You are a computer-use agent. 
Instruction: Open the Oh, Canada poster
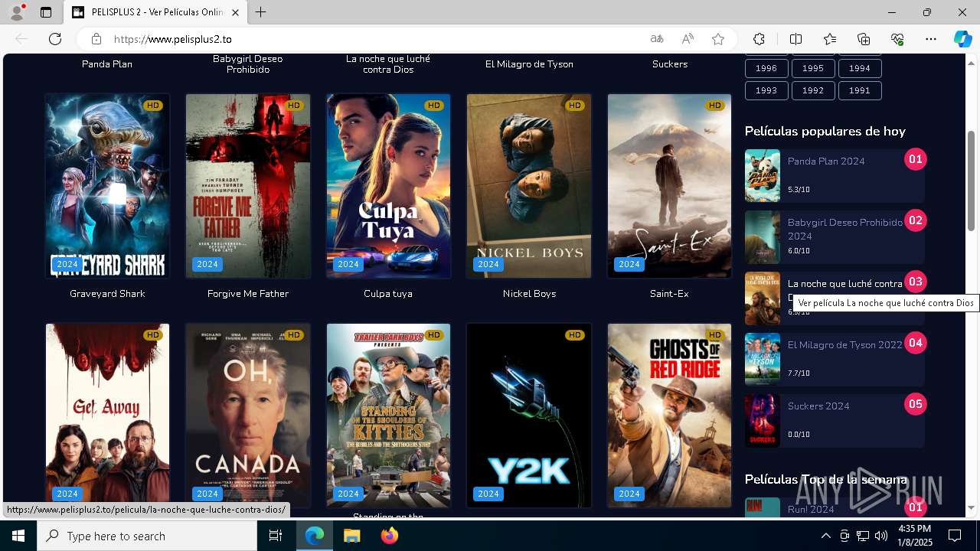pos(248,416)
